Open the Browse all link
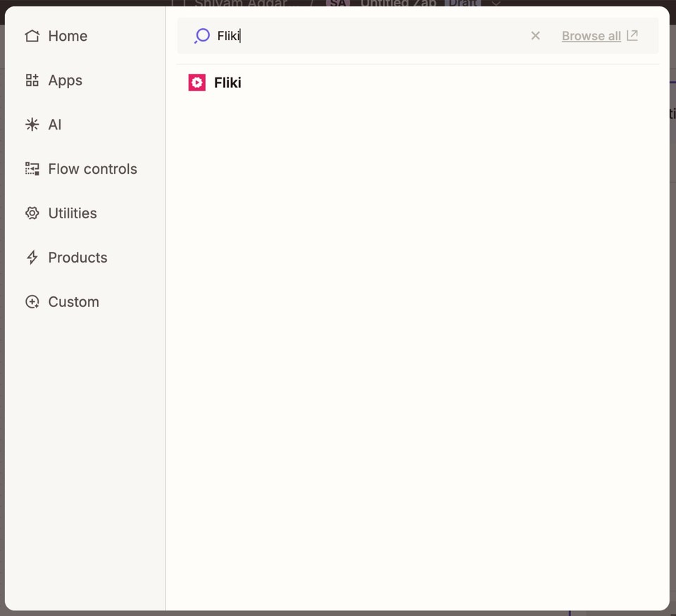Screen dimensions: 676x616 (591, 36)
